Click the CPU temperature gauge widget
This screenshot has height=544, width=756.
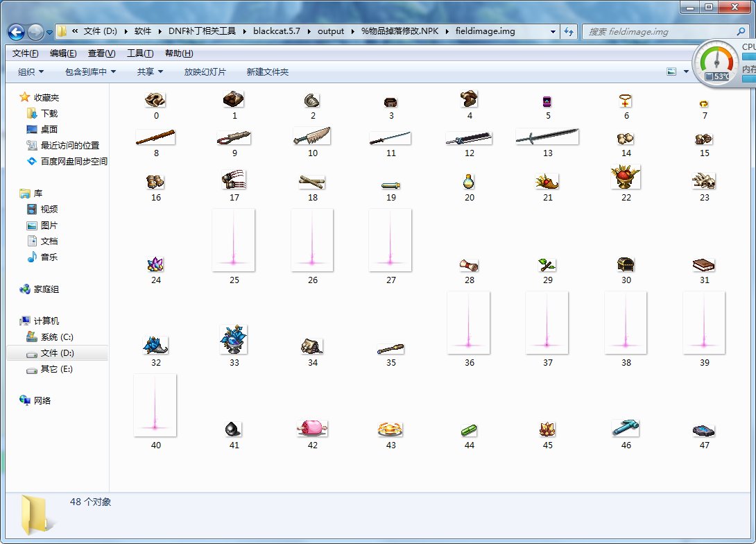pyautogui.click(x=716, y=64)
